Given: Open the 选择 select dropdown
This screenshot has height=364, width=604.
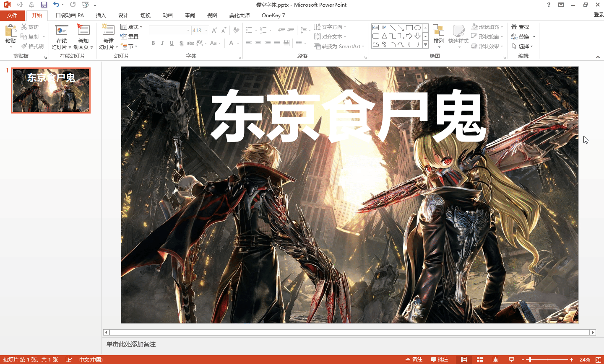Looking at the screenshot, I should point(522,46).
